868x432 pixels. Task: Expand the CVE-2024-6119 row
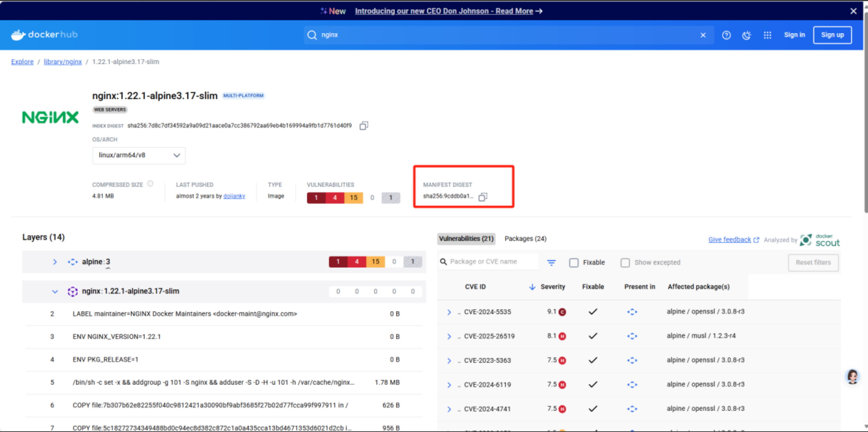449,385
